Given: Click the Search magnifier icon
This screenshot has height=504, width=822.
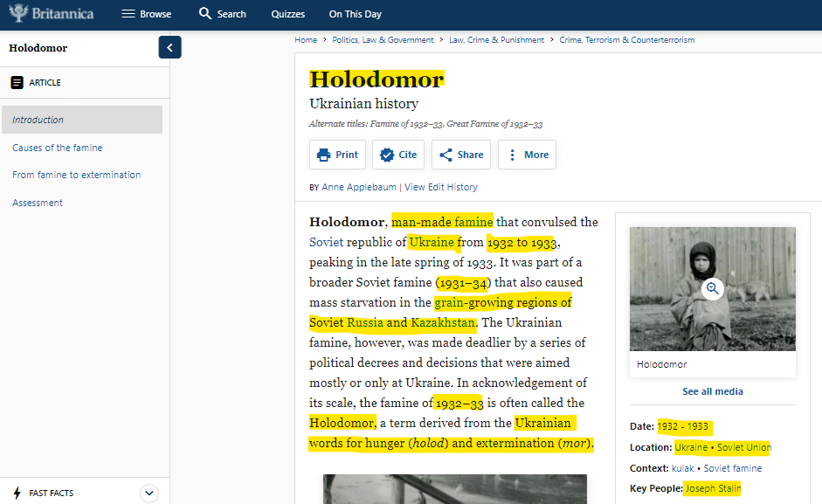Looking at the screenshot, I should pyautogui.click(x=205, y=14).
